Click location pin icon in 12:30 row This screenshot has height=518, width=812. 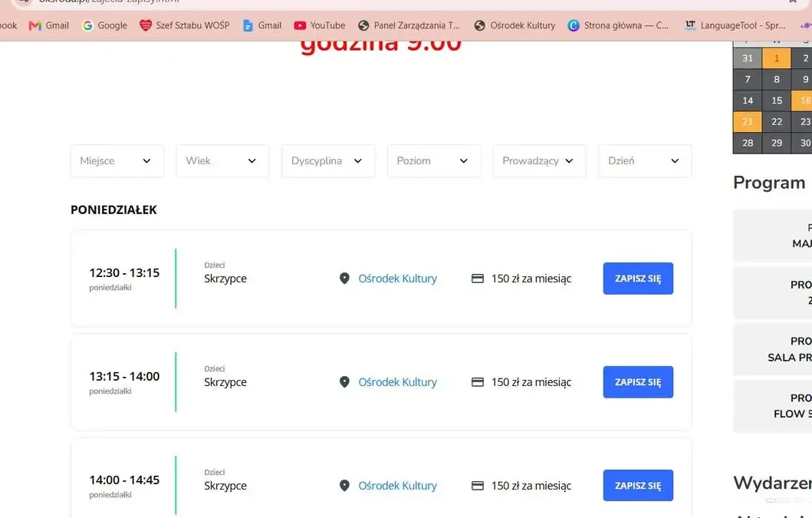coord(344,279)
